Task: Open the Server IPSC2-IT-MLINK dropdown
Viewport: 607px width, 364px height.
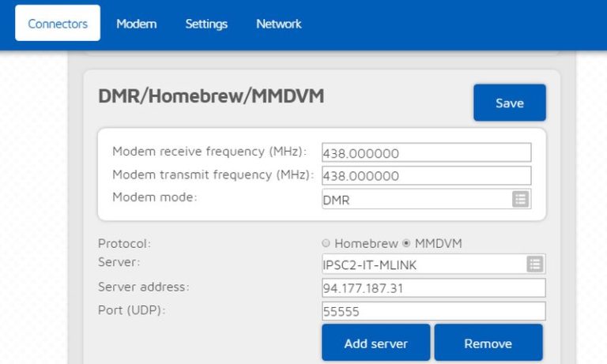Action: pos(434,265)
